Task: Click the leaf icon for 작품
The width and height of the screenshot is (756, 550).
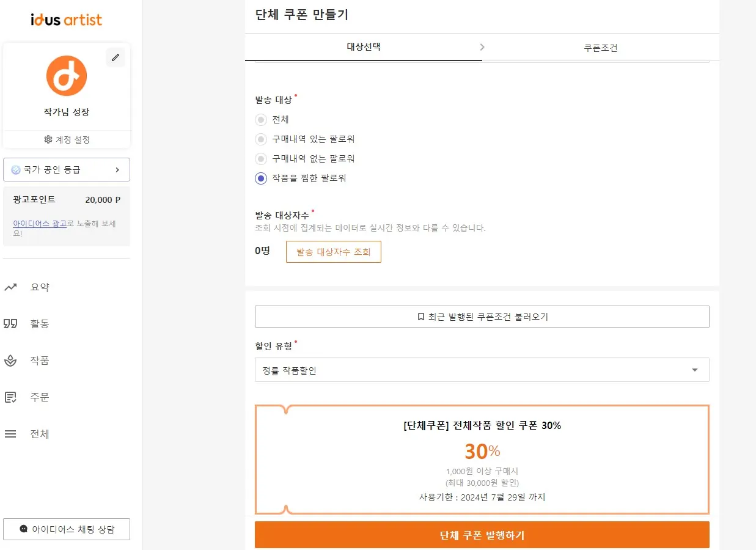Action: point(10,361)
